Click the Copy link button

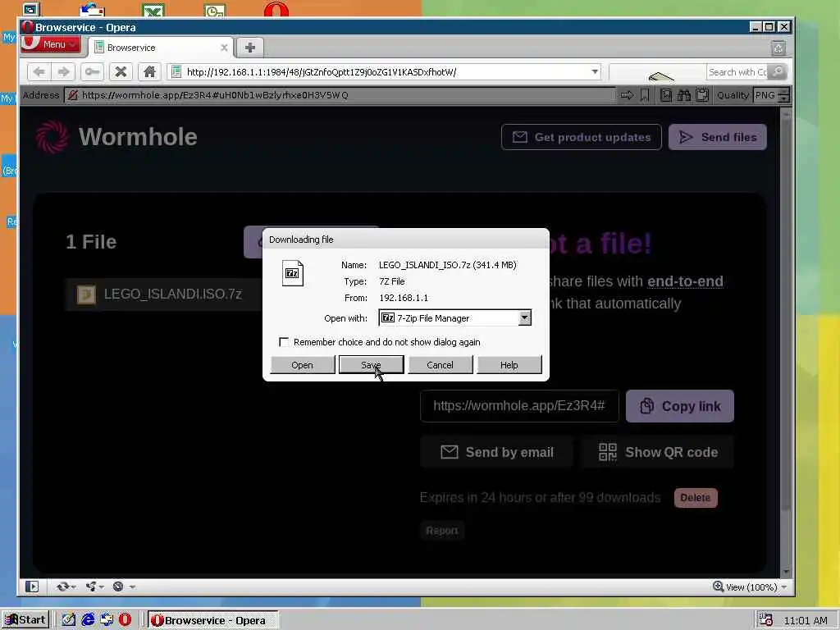[680, 406]
